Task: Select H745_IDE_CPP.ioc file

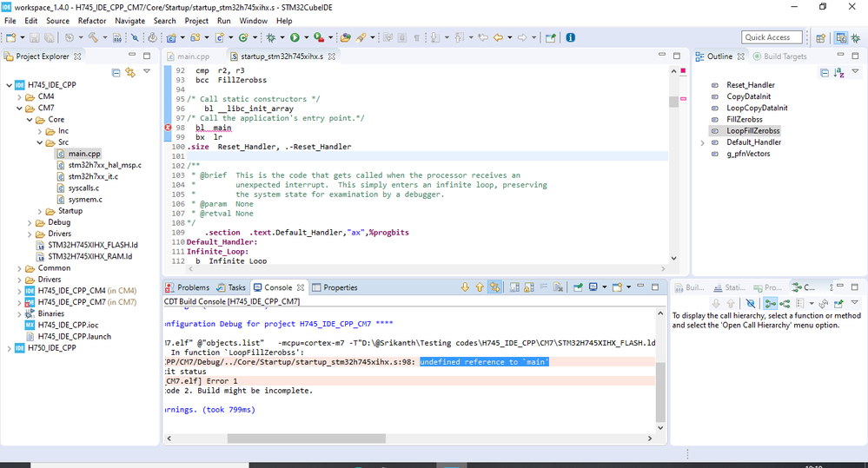Action: (x=68, y=326)
